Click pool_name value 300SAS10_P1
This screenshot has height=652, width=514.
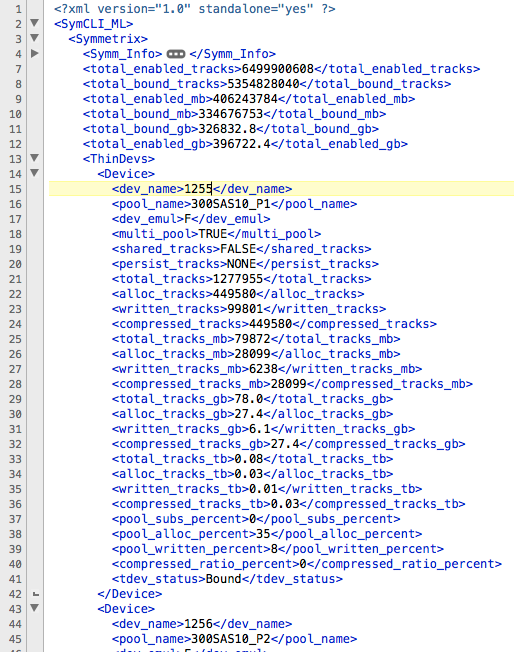(230, 204)
